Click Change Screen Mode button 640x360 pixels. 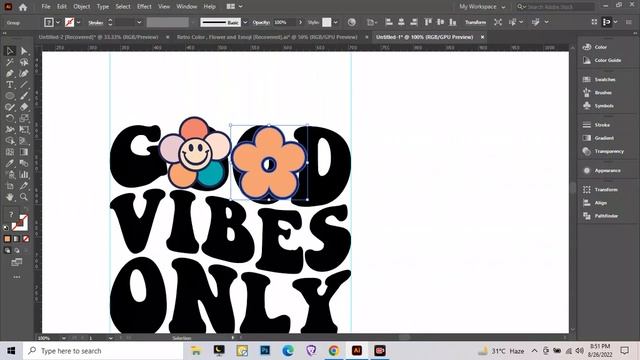(17, 262)
